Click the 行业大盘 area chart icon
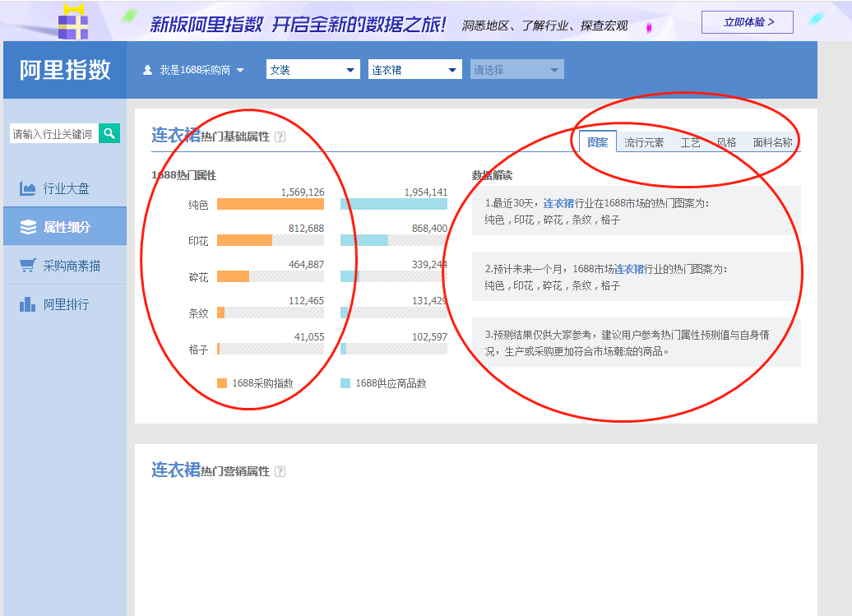The width and height of the screenshot is (852, 616). 27,188
